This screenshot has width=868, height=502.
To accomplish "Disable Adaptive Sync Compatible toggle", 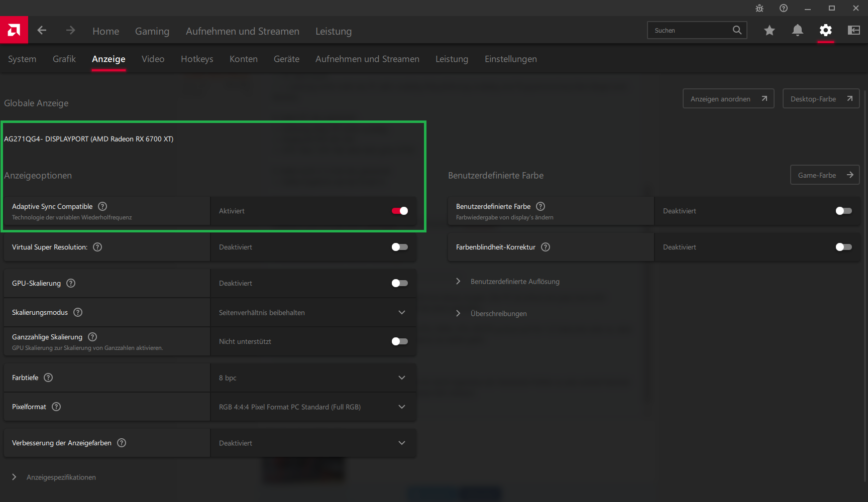I will coord(400,211).
